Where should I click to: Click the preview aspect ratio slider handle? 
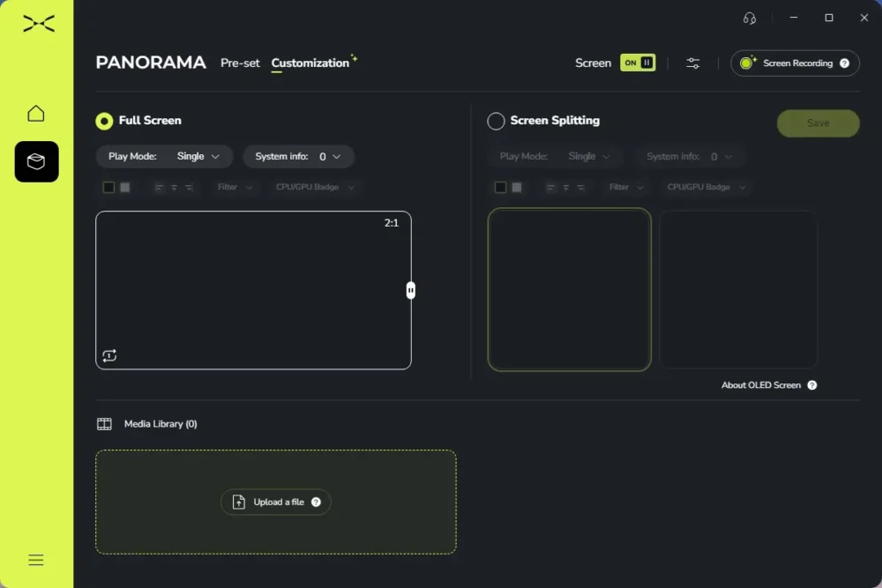click(x=411, y=291)
